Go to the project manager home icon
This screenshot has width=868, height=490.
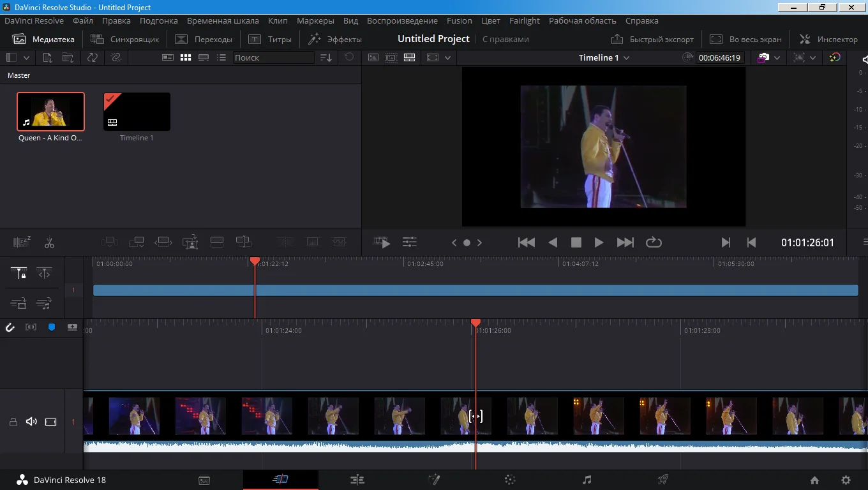(814, 480)
